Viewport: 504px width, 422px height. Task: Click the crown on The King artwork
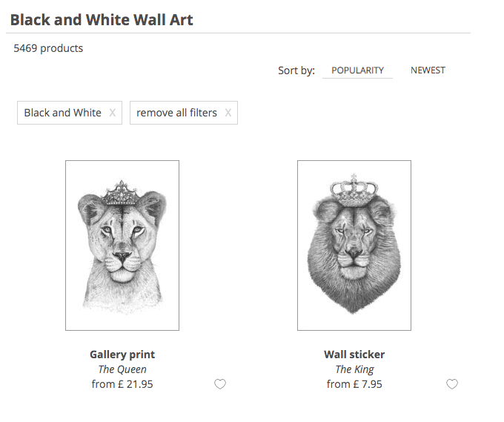click(x=354, y=191)
